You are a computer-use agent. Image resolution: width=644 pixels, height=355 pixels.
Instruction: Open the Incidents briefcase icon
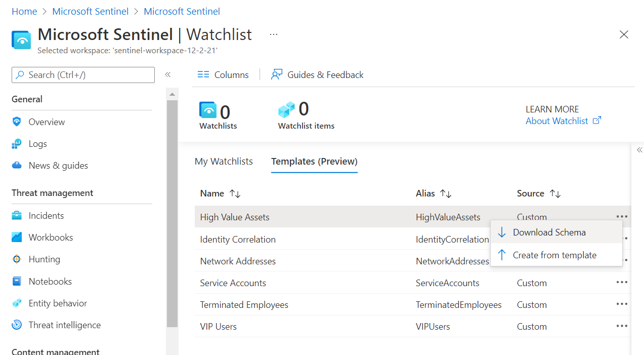(17, 216)
